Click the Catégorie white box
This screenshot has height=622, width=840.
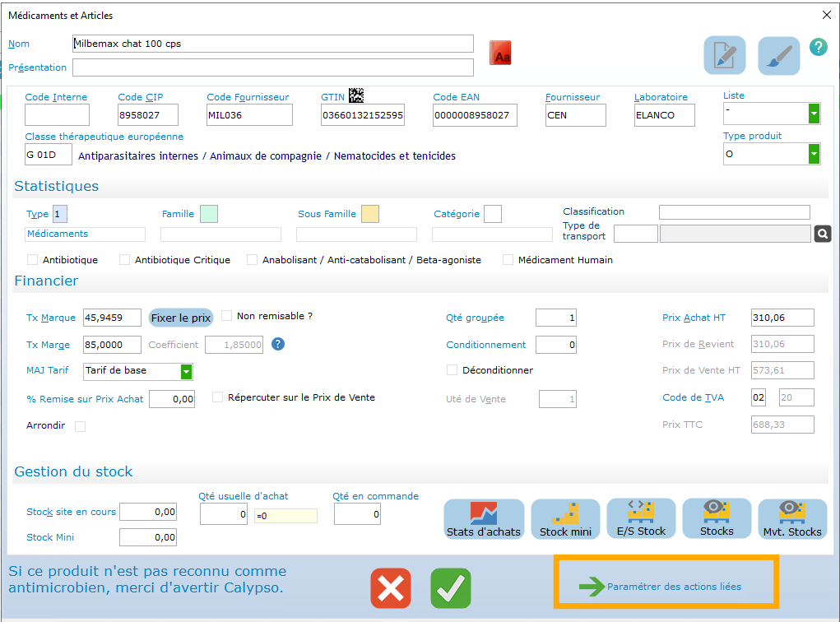click(x=492, y=214)
